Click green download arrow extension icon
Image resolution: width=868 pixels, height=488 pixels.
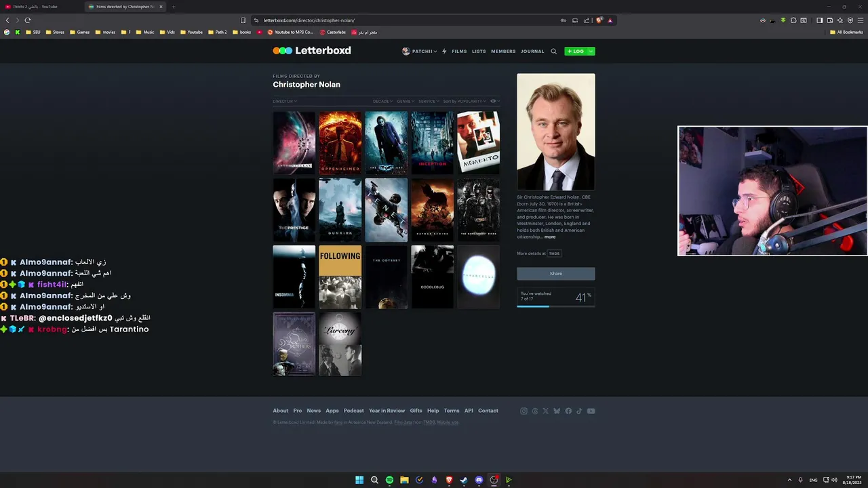pos(783,20)
